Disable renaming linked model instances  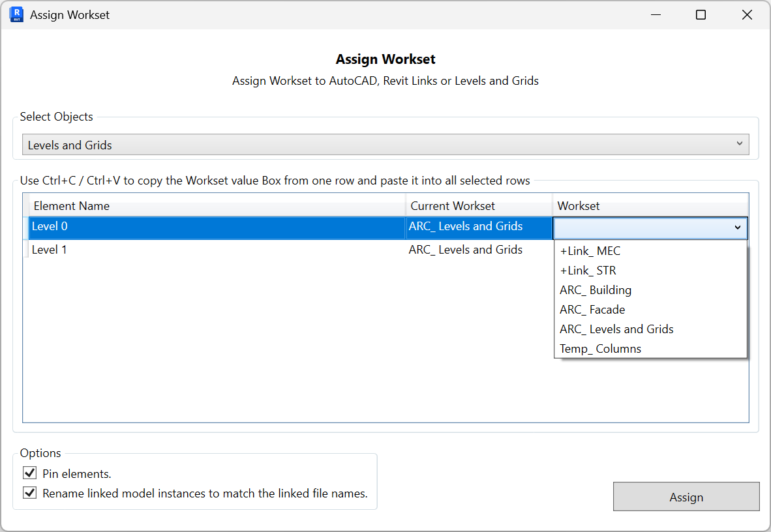tap(29, 492)
